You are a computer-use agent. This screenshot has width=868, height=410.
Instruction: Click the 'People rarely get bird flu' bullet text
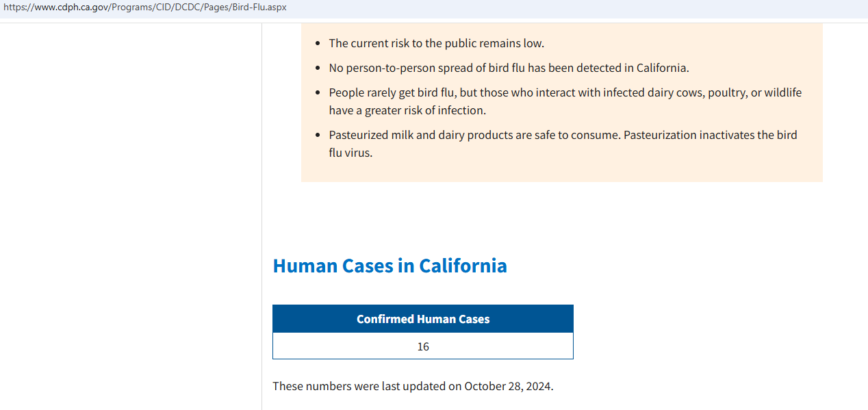pos(565,101)
